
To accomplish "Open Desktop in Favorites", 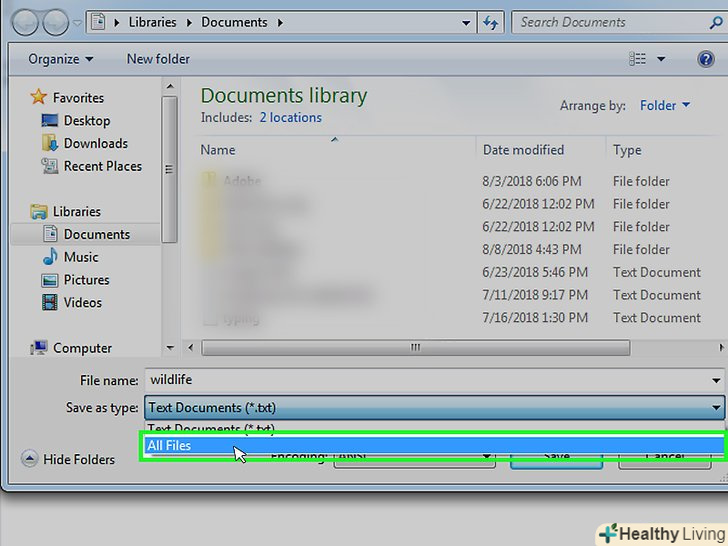I will point(87,121).
